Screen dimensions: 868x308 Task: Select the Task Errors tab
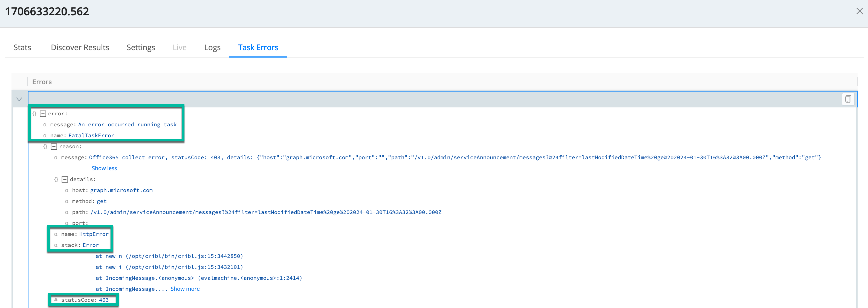click(258, 48)
